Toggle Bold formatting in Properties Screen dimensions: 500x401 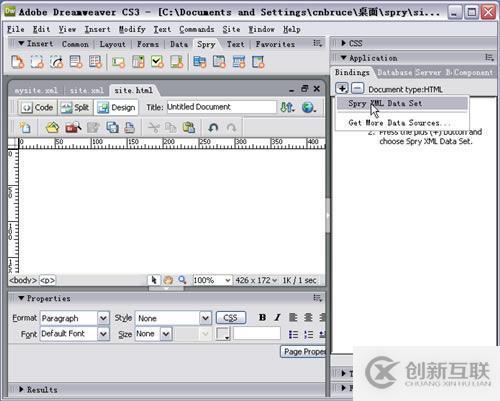tap(262, 317)
